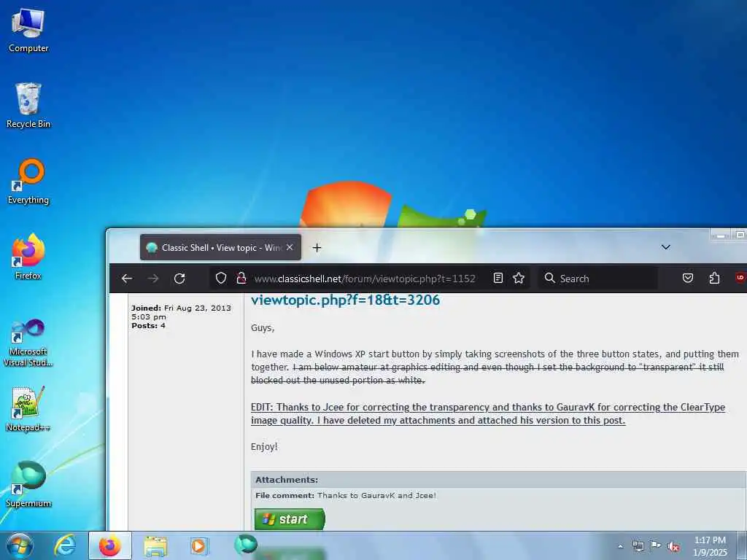
Task: Close the Classic Shell tab
Action: point(290,247)
